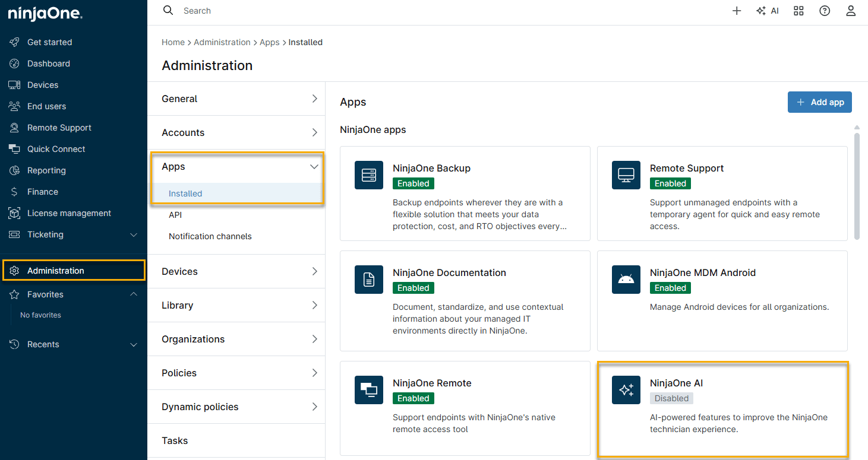Image resolution: width=868 pixels, height=460 pixels.
Task: Expand the Ticketing sidebar menu
Action: [134, 235]
